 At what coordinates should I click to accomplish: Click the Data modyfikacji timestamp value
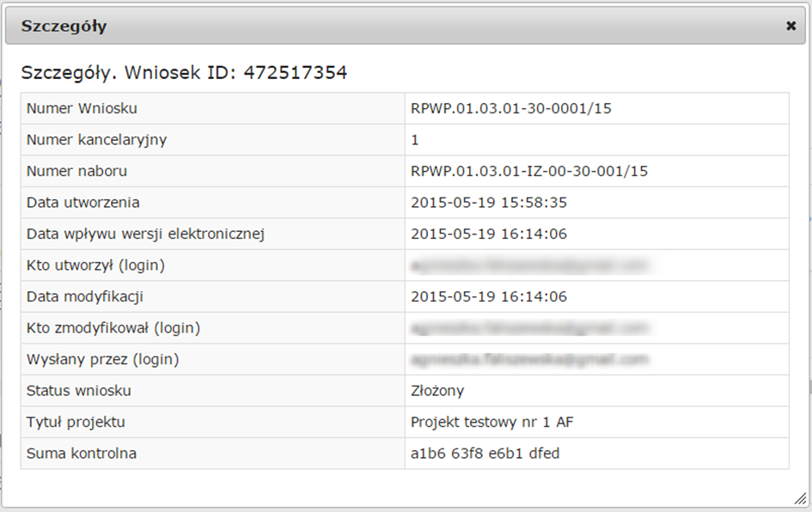pos(489,296)
